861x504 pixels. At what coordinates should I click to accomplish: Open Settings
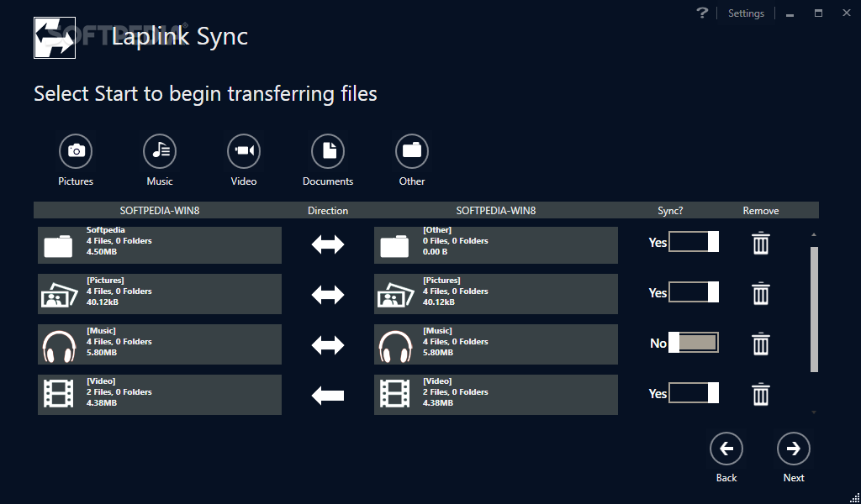[x=746, y=13]
